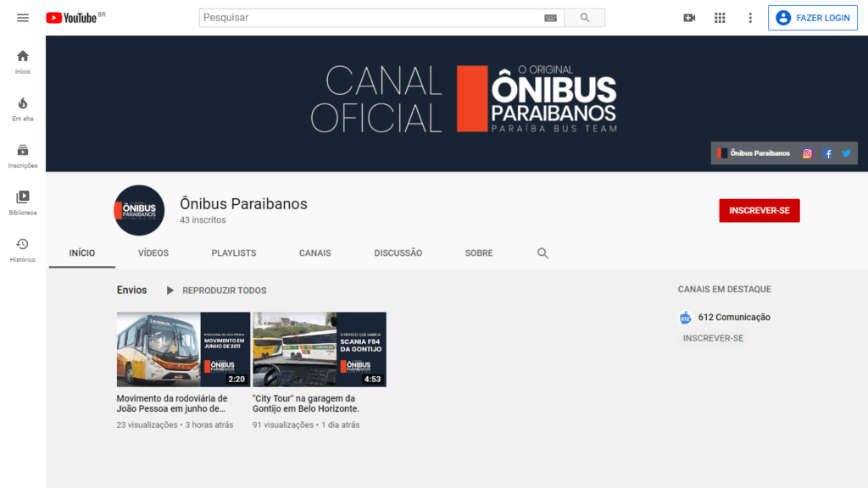The image size is (868, 488).
Task: Open Em alta trending in sidebar
Action: (23, 109)
